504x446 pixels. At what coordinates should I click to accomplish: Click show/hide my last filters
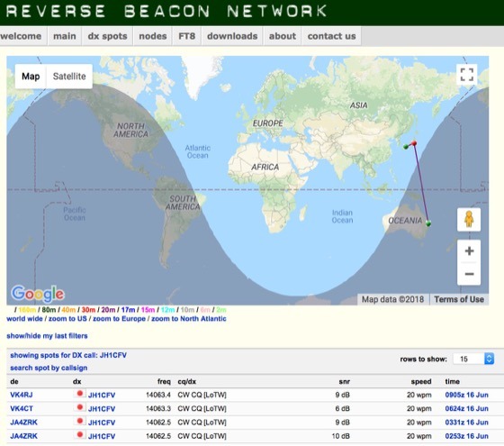click(47, 336)
